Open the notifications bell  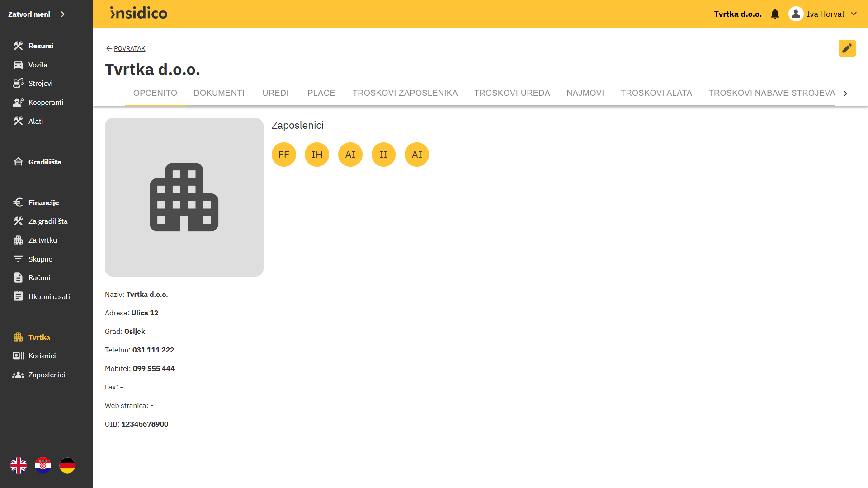(775, 14)
